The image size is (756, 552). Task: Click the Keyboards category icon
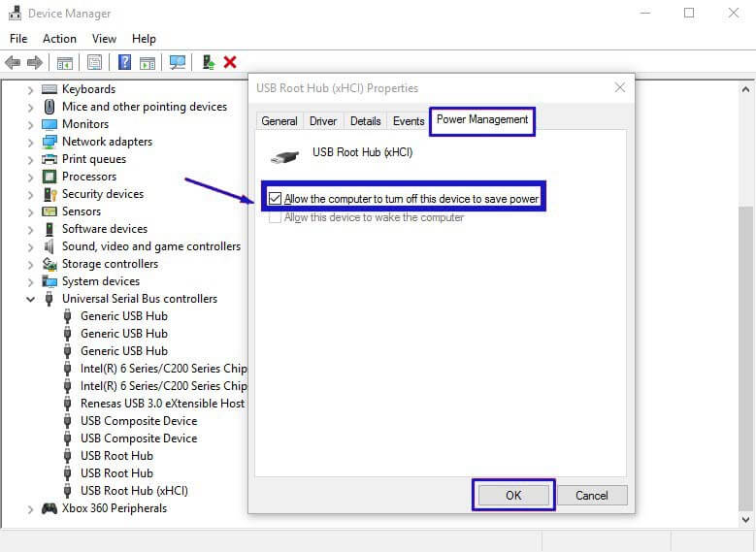(49, 89)
